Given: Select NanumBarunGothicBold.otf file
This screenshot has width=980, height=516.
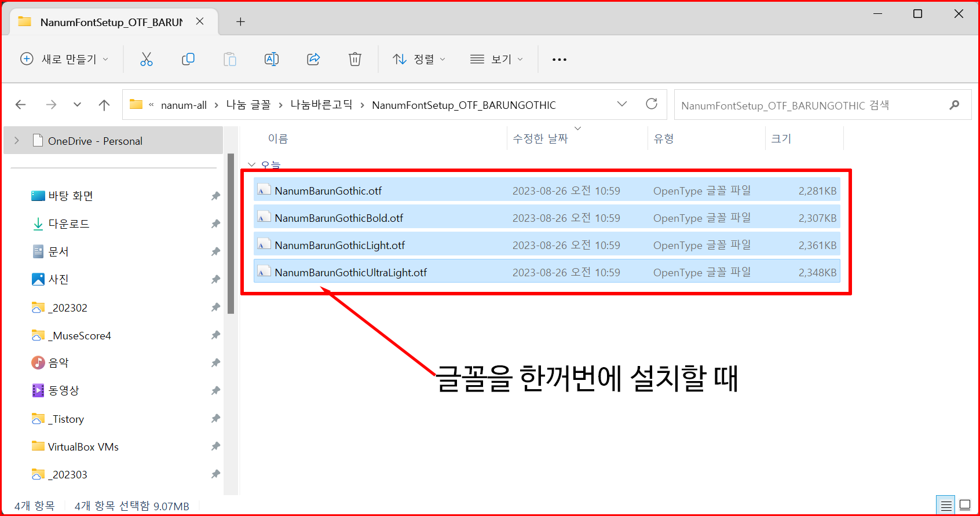Looking at the screenshot, I should (547, 218).
